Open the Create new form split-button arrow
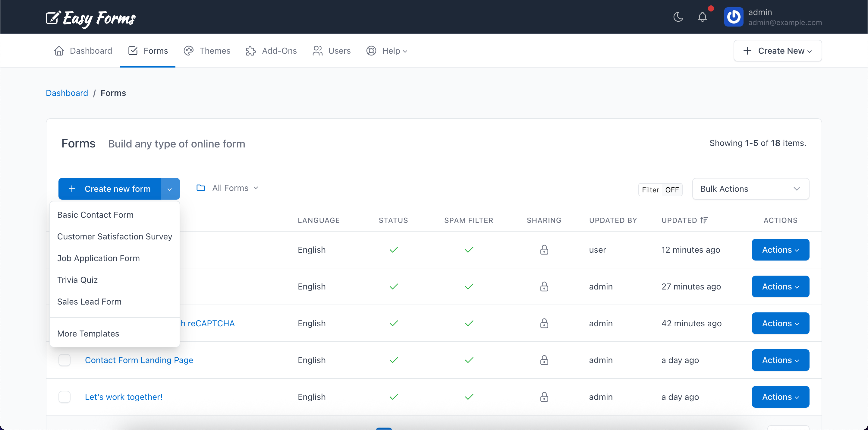This screenshot has width=868, height=430. tap(170, 188)
